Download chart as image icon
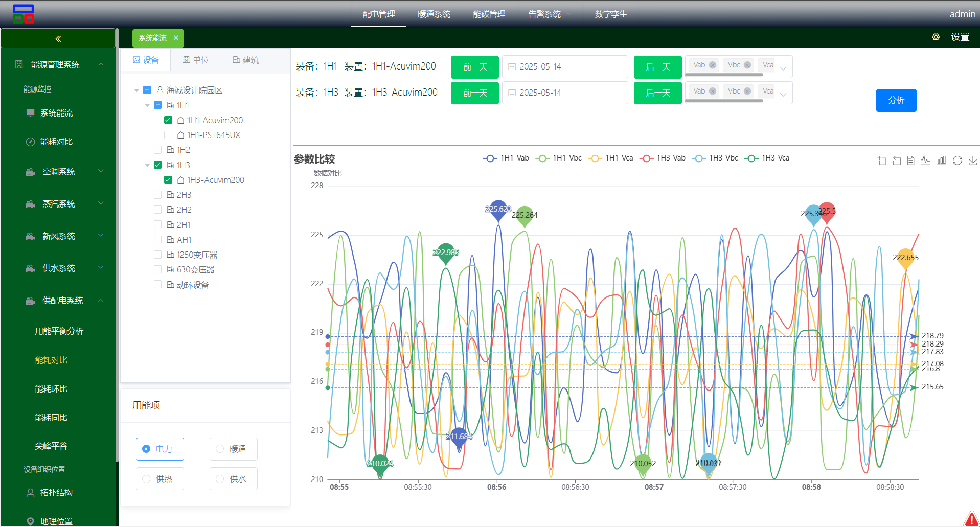The height and width of the screenshot is (527, 980). pos(972,161)
